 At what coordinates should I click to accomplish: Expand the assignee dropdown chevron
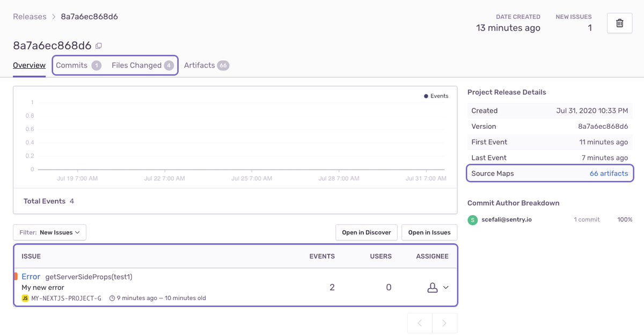point(445,288)
